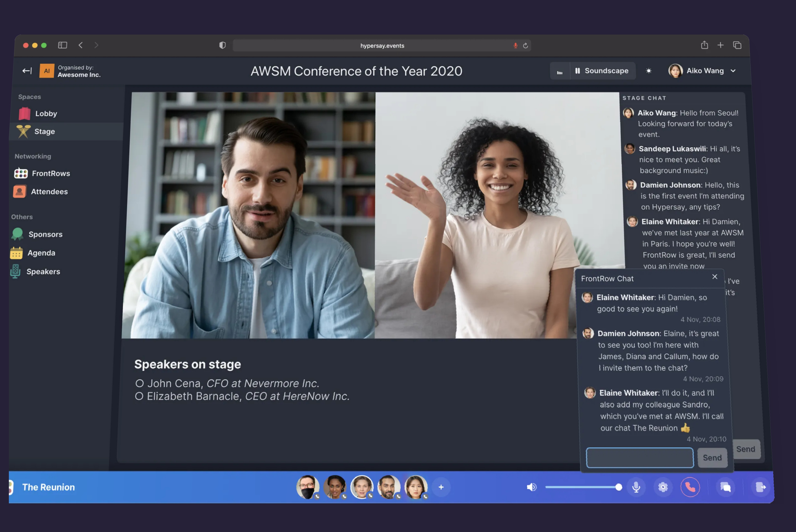Click the hypersay.events address bar
Screen dimensions: 796x532
pyautogui.click(x=382, y=45)
